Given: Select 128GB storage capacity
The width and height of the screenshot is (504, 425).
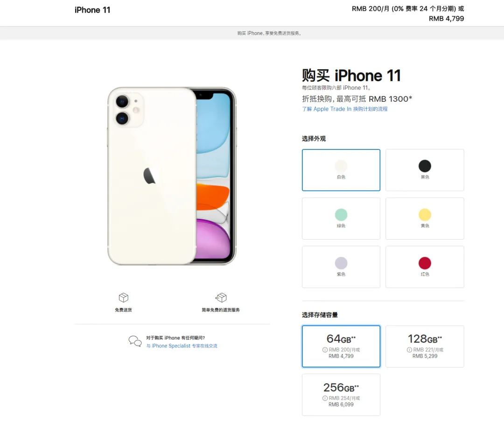Looking at the screenshot, I should click(x=425, y=346).
